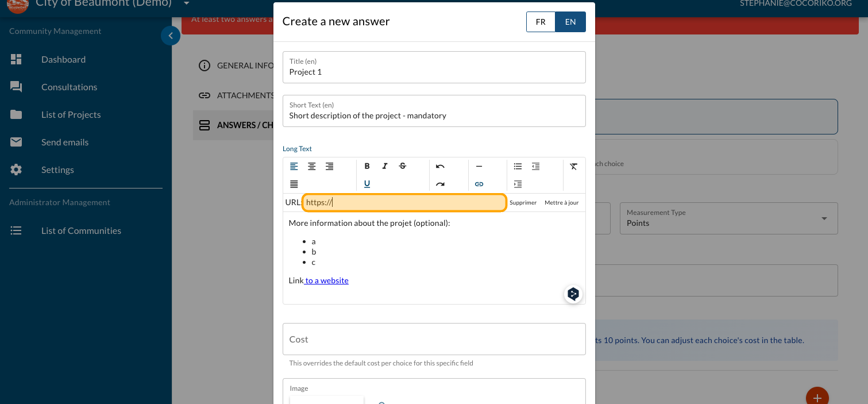Redo the last editor change
Screen dimensions: 868x404
440,184
